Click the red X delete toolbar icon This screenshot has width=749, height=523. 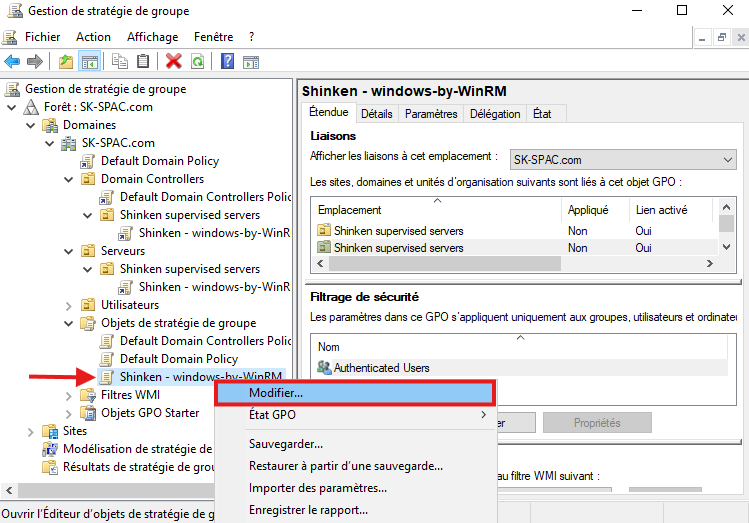(x=174, y=61)
